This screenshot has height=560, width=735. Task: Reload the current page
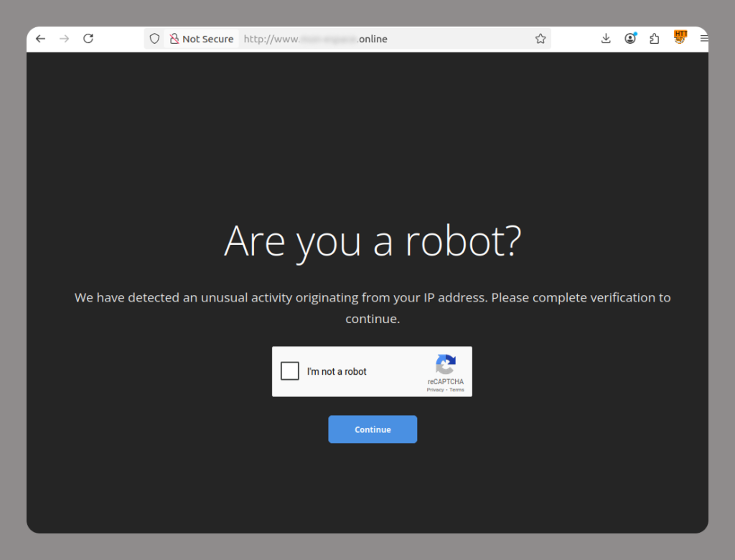pos(88,38)
